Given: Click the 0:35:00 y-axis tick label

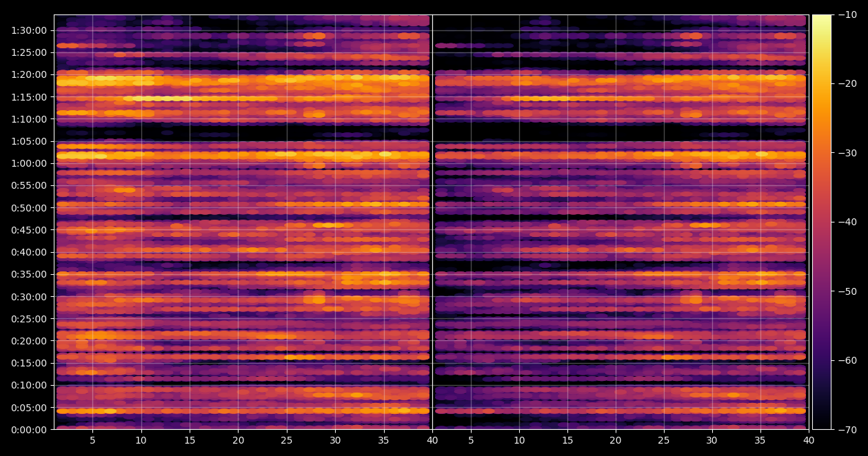Looking at the screenshot, I should (29, 274).
